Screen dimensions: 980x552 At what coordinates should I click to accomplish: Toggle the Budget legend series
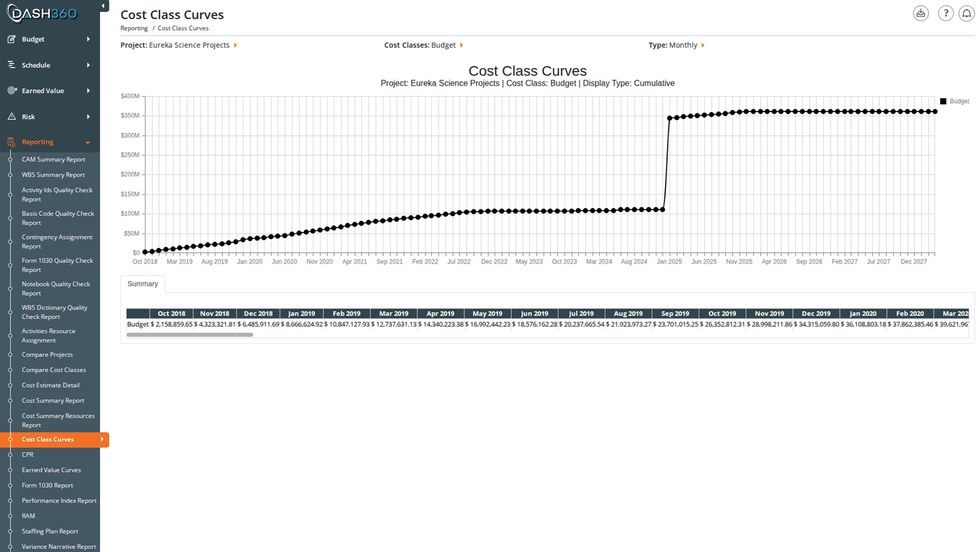[x=955, y=102]
